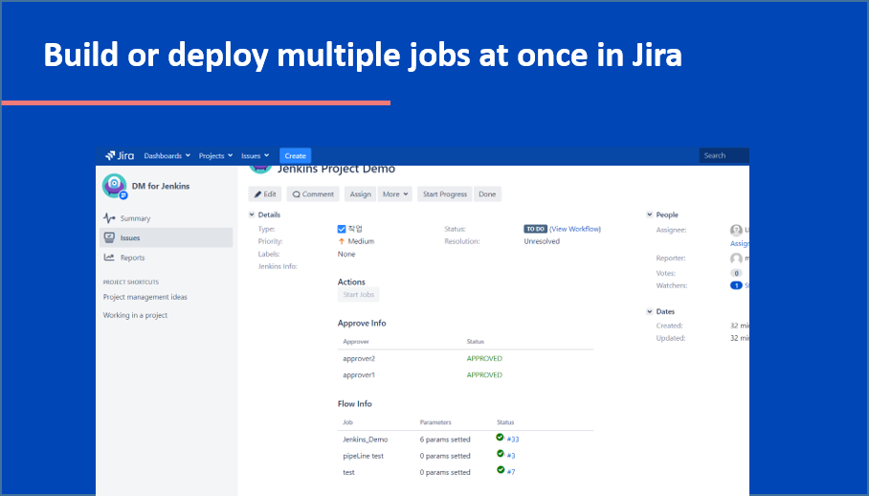This screenshot has width=869, height=496.
Task: Open the DM for Jenkins project avatar
Action: 114,186
